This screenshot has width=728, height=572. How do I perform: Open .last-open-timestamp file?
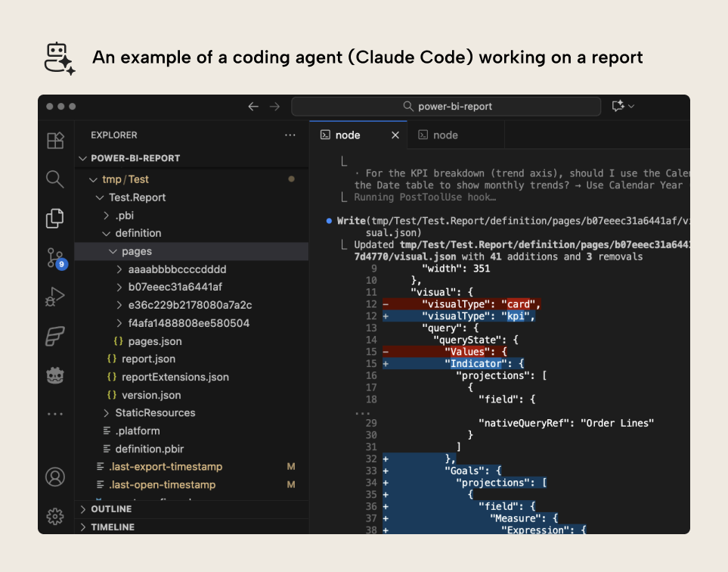point(192,485)
